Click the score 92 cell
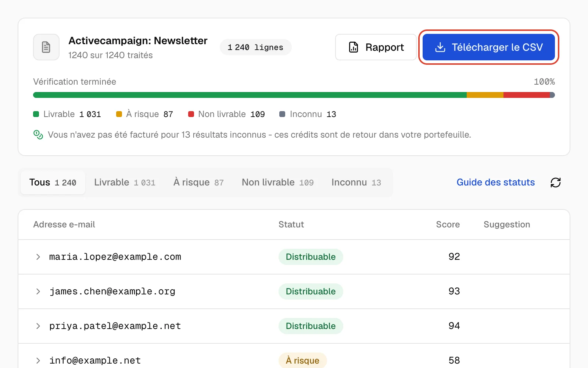 454,257
